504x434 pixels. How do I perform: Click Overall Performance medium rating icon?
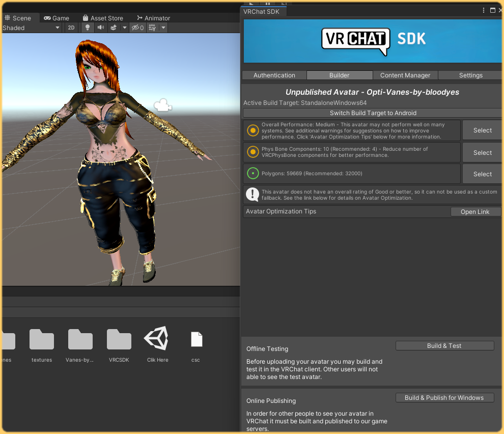coord(253,130)
